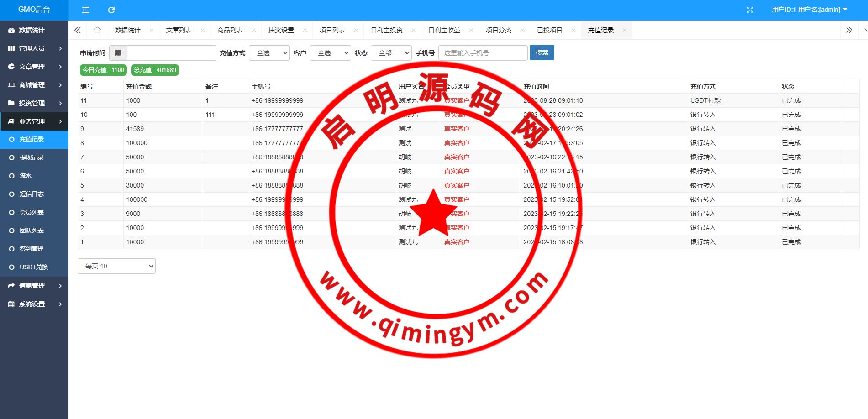Change the 每页 10 page size dropdown
The width and height of the screenshot is (868, 419).
point(116,266)
